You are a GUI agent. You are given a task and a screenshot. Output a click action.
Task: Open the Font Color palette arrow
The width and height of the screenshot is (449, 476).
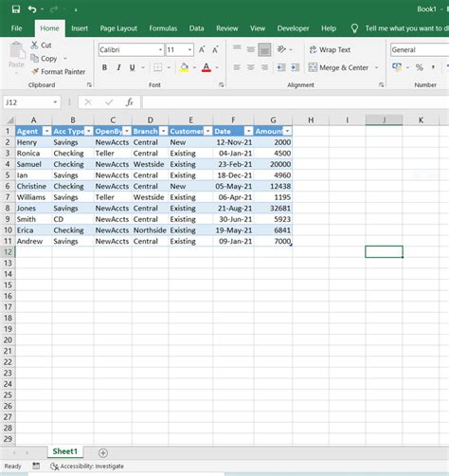click(217, 67)
